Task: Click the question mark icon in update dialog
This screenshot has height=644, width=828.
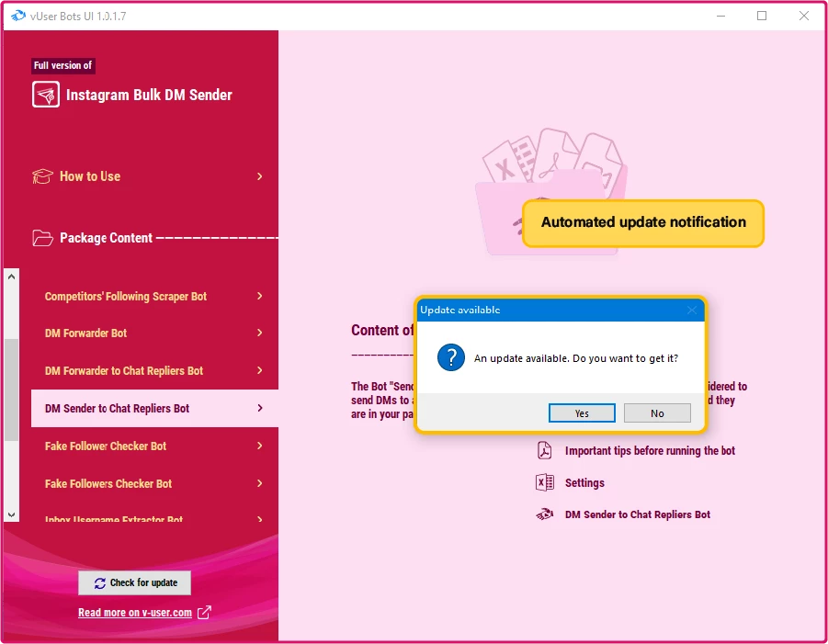Action: click(x=451, y=357)
